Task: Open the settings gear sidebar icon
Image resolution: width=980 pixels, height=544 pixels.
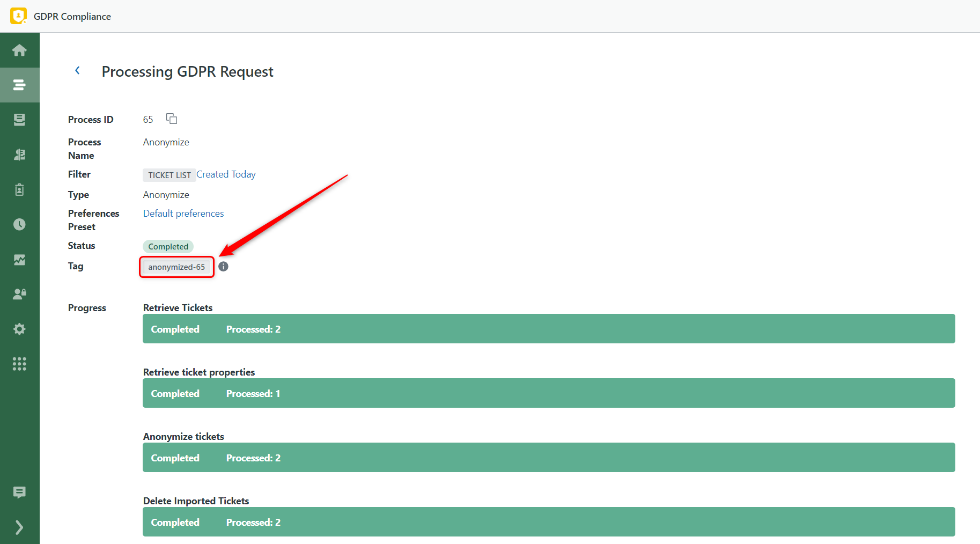Action: [19, 329]
